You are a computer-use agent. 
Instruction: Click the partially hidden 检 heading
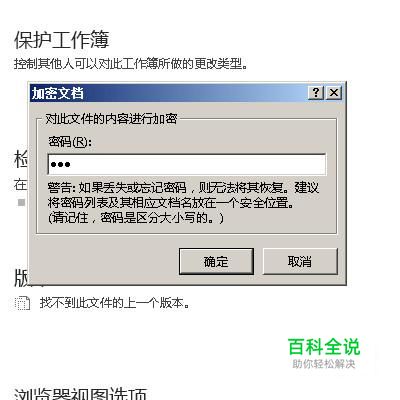21,159
